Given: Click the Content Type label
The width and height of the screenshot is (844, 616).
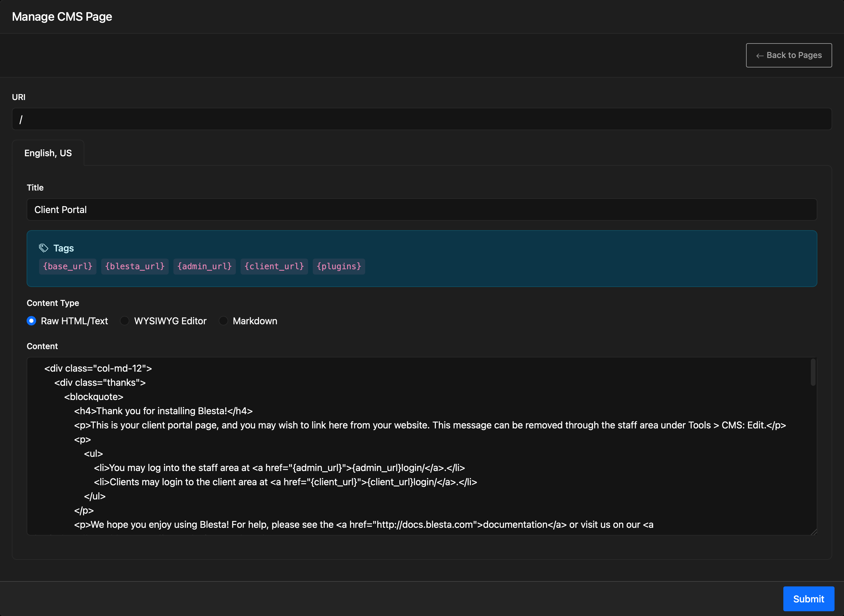Looking at the screenshot, I should click(53, 303).
